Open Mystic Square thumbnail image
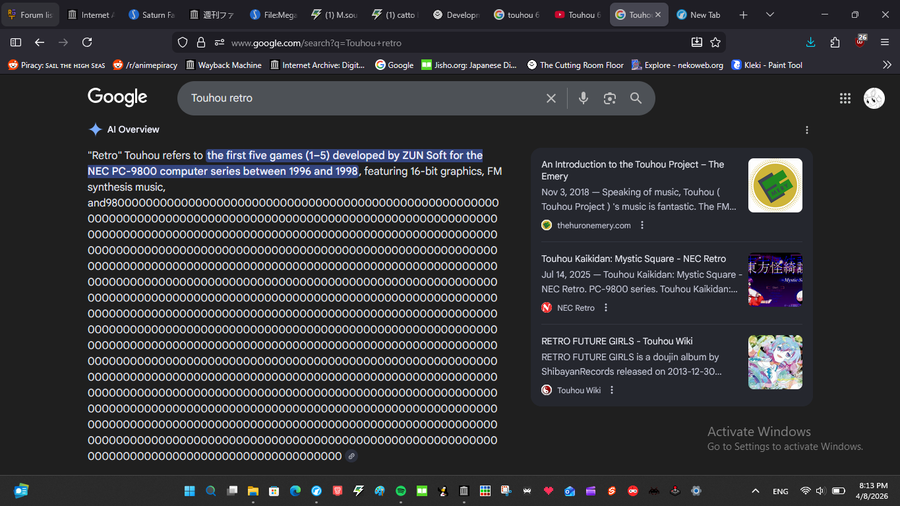The height and width of the screenshot is (506, 900). [775, 279]
